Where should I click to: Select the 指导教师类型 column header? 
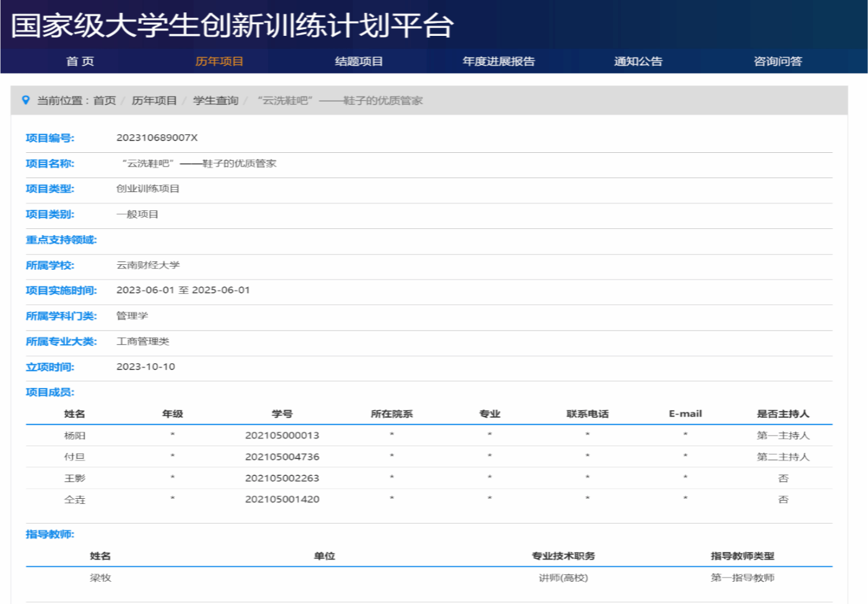pos(742,556)
